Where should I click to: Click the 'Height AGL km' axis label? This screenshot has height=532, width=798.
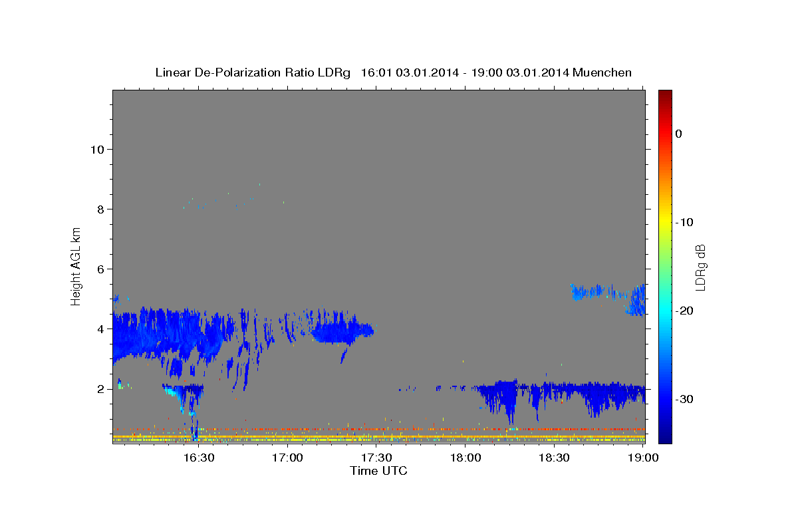(76, 267)
